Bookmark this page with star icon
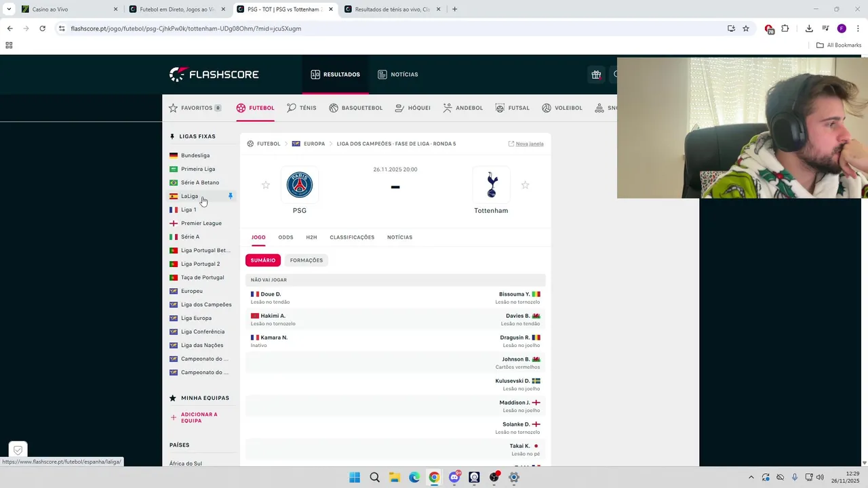The width and height of the screenshot is (868, 488). pyautogui.click(x=746, y=28)
